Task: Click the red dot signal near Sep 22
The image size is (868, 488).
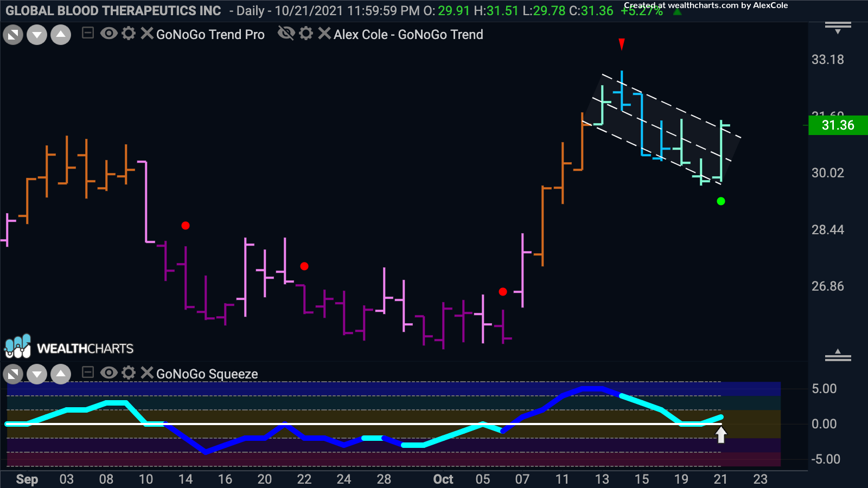Action: click(304, 266)
